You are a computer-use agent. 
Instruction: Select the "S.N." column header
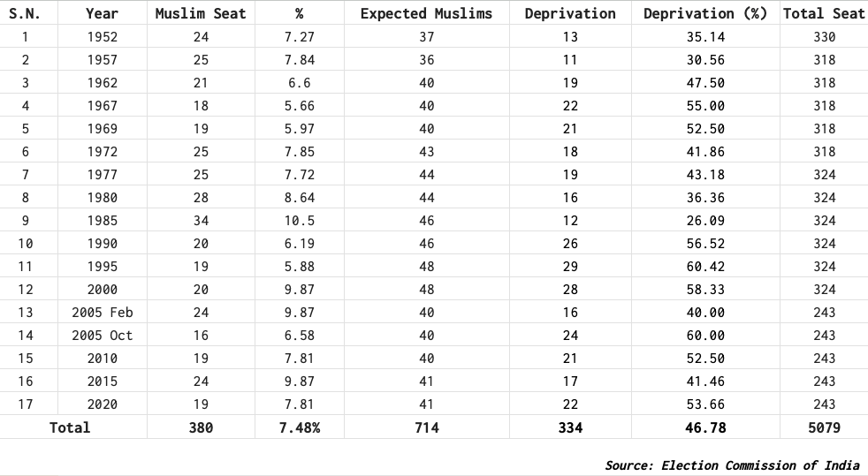click(x=25, y=13)
